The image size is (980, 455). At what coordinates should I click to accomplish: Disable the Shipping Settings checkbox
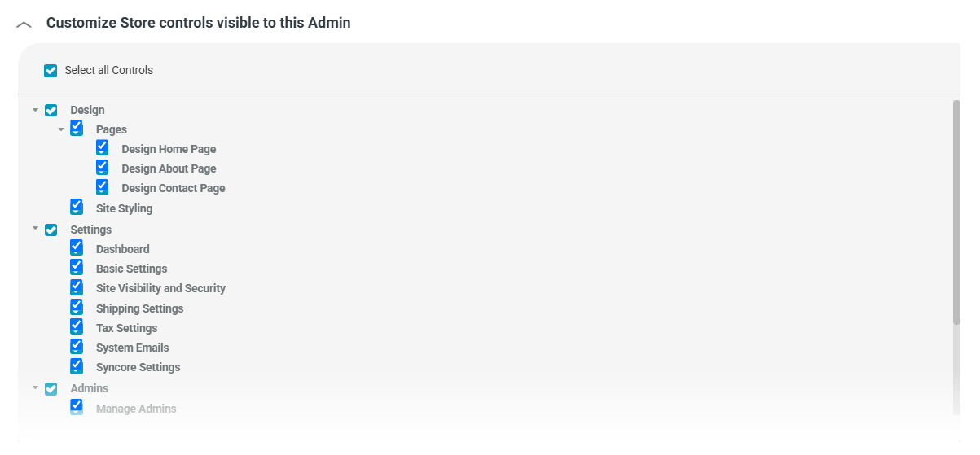pos(77,308)
